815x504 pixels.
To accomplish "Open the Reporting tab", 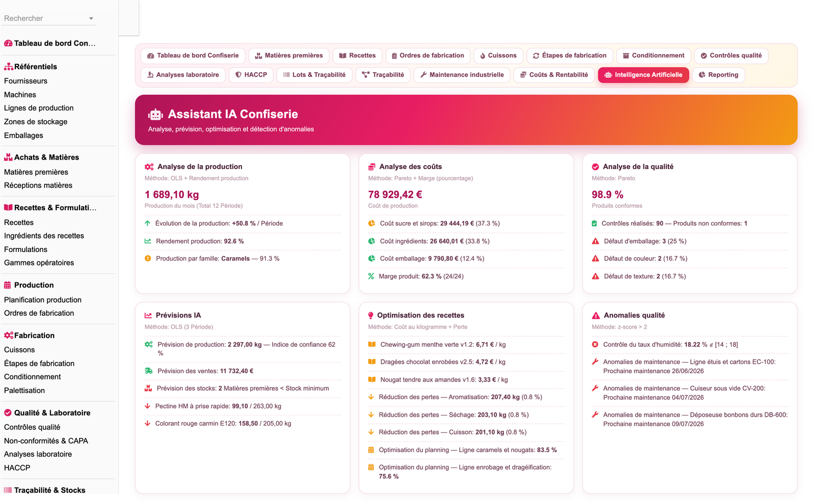I will 719,75.
